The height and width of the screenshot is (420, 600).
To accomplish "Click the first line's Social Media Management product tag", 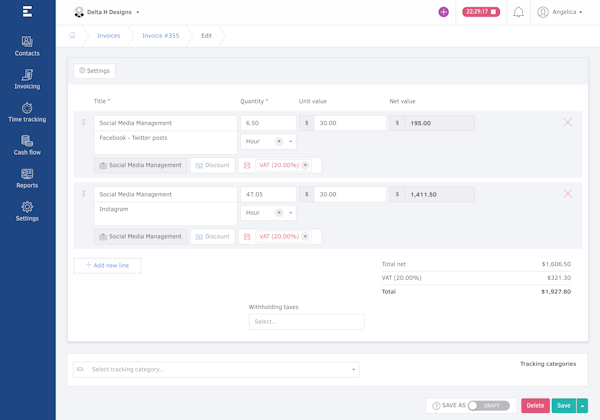I will (140, 165).
